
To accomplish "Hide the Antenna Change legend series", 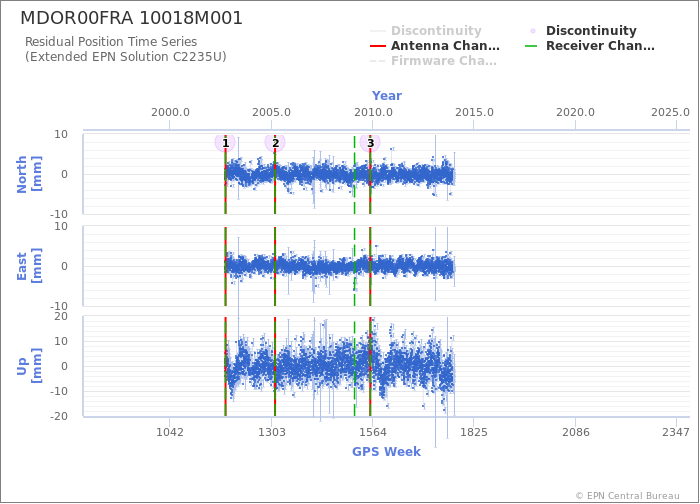I will [x=435, y=46].
